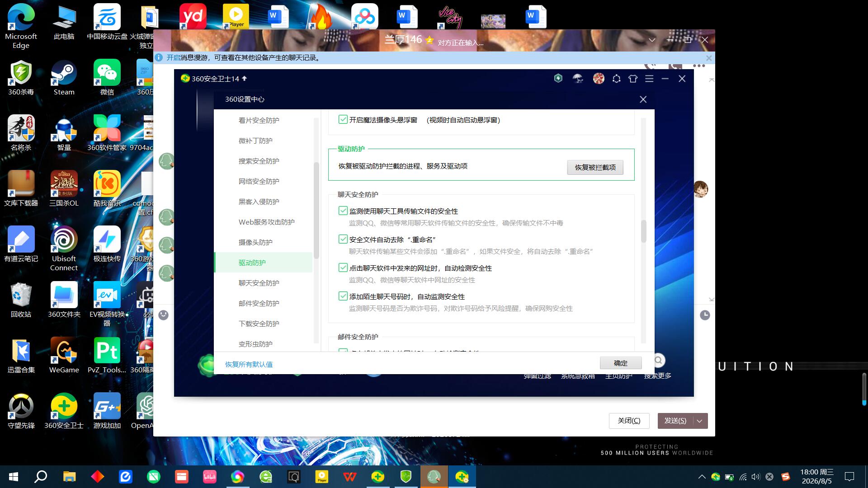Click 关闭(C) button in chat window
868x488 pixels.
(629, 421)
